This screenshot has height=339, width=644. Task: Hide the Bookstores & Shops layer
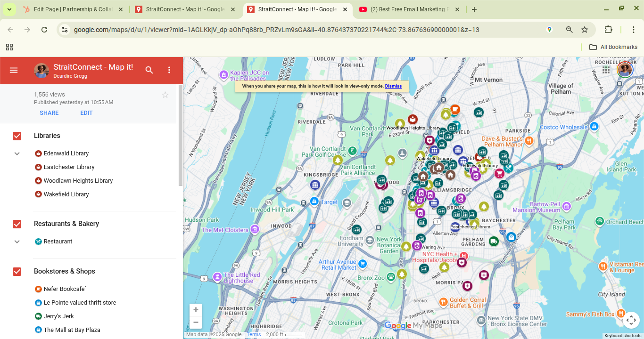(17, 272)
